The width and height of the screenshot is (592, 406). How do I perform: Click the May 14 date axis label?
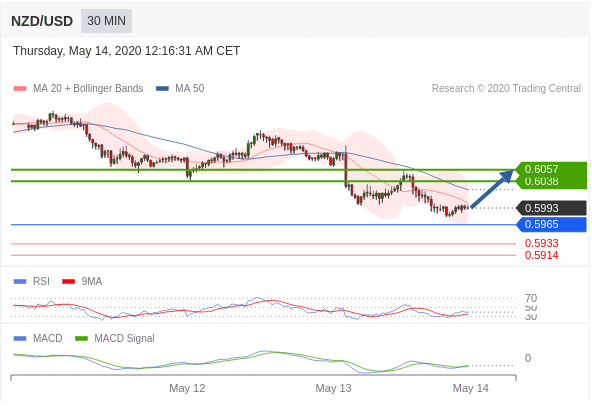click(470, 388)
